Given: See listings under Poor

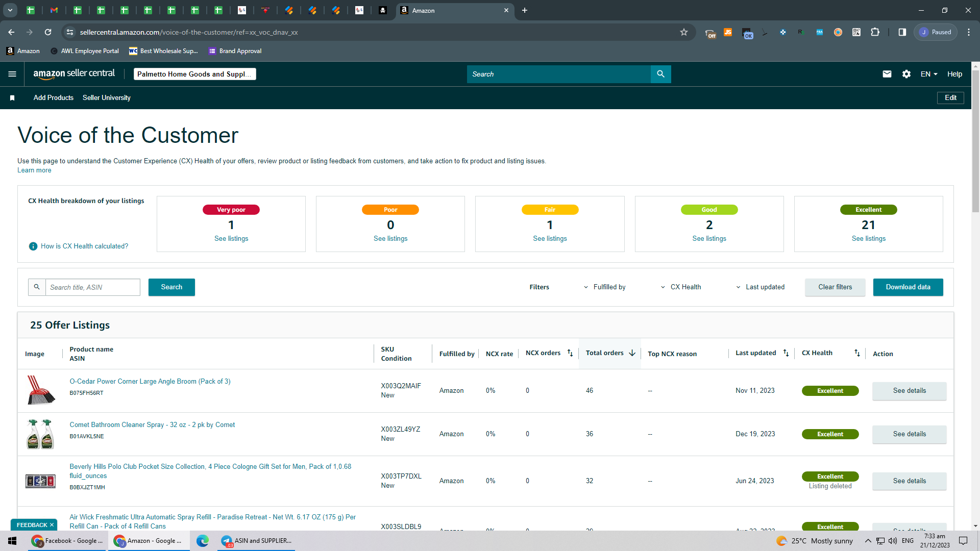Looking at the screenshot, I should (x=390, y=239).
